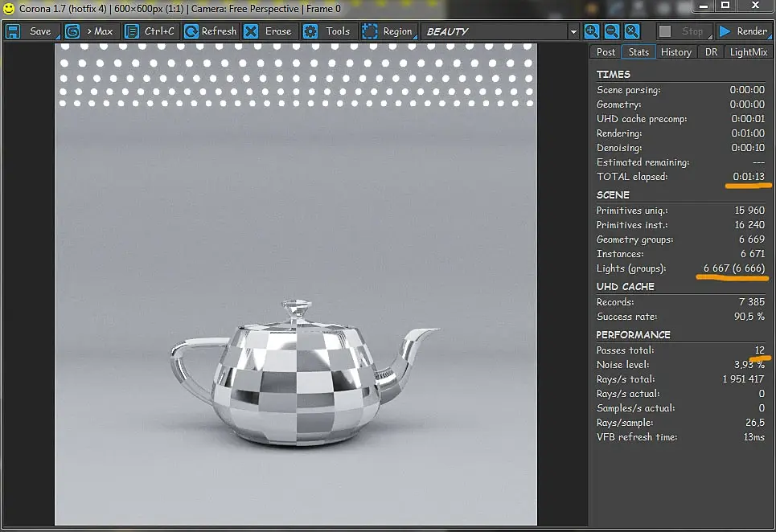Zoom out with the magnifier minus icon
776x532 pixels.
612,31
